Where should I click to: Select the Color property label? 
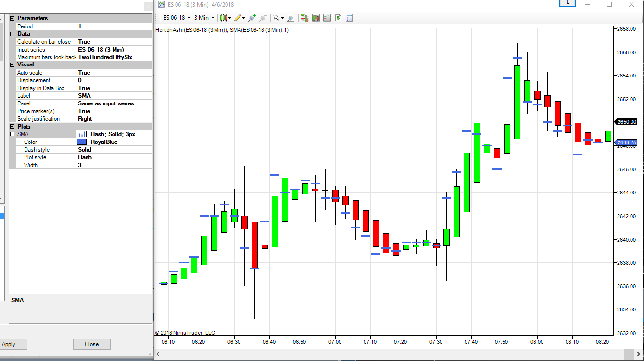point(30,142)
